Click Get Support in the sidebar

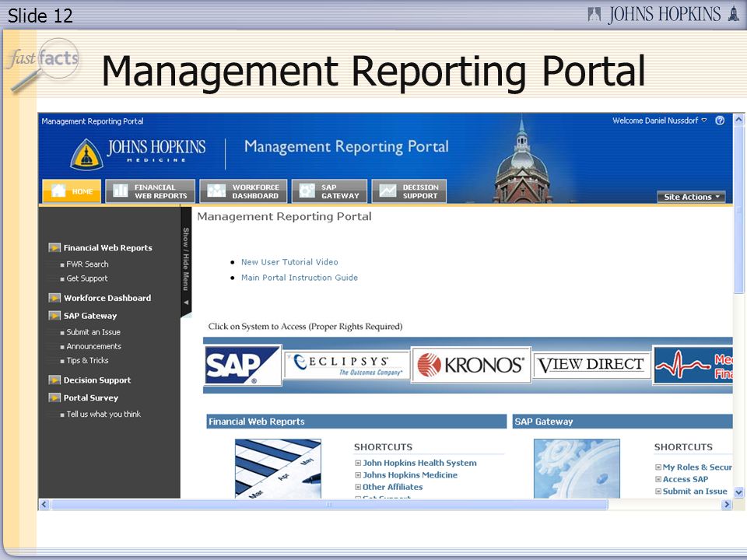86,278
